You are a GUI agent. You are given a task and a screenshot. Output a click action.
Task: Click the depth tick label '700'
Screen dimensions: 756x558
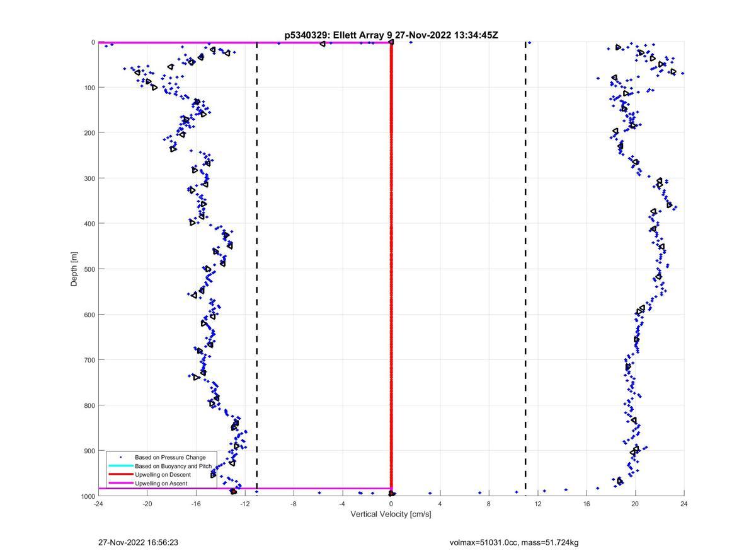point(89,360)
